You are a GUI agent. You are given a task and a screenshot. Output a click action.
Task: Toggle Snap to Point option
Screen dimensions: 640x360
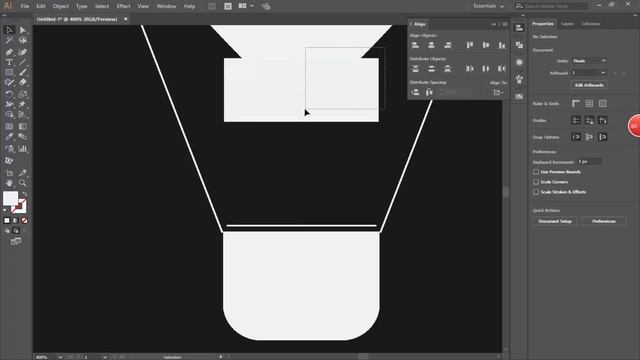pyautogui.click(x=576, y=137)
